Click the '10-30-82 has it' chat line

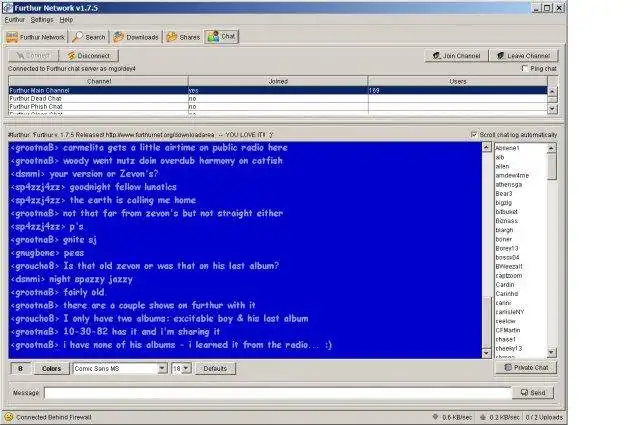point(115,332)
